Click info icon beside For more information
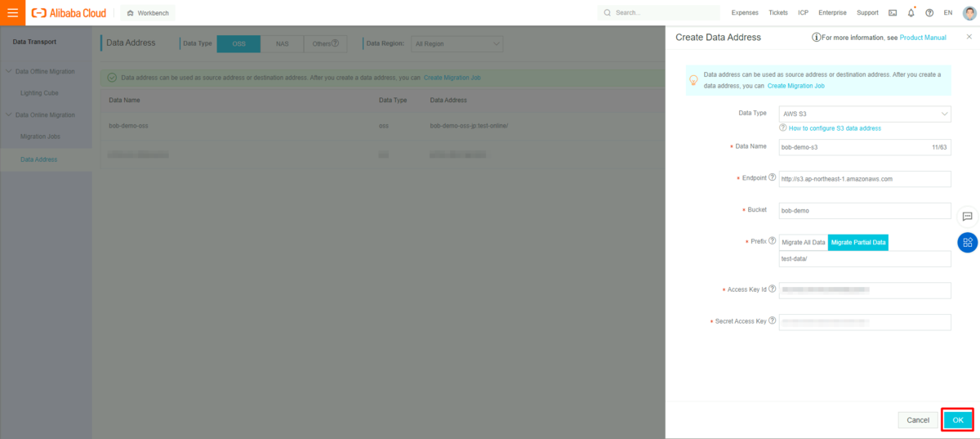The width and height of the screenshot is (980, 439). (816, 38)
